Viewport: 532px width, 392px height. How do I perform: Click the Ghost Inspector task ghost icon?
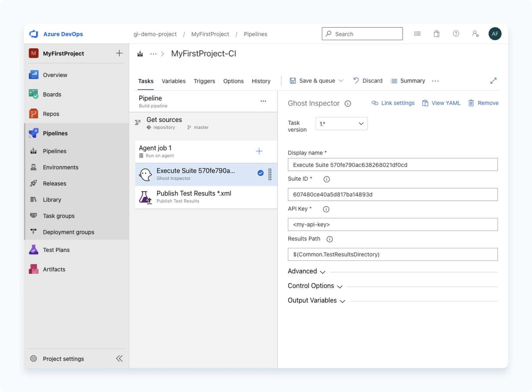[146, 174]
